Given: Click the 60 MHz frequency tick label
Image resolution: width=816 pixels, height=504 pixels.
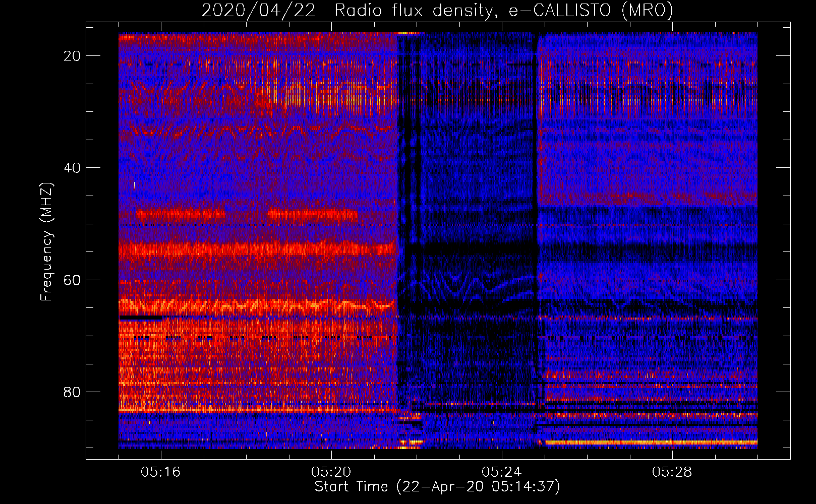Looking at the screenshot, I should coord(72,280).
